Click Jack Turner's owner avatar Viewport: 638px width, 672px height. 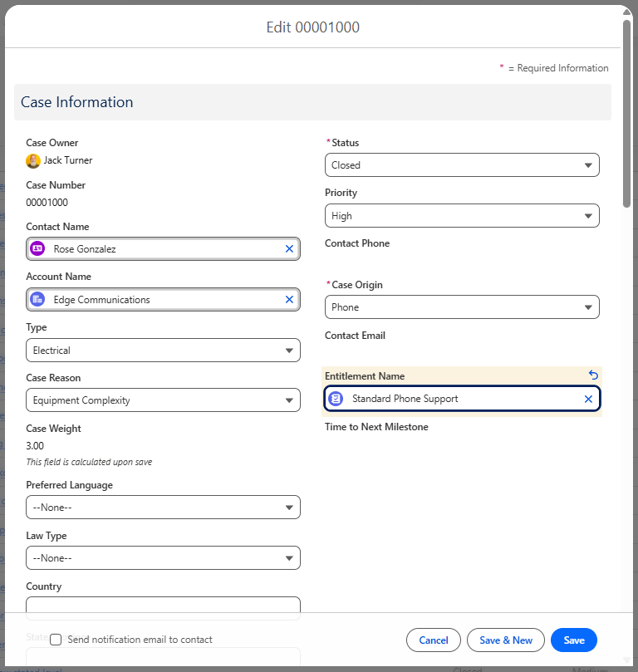click(33, 161)
